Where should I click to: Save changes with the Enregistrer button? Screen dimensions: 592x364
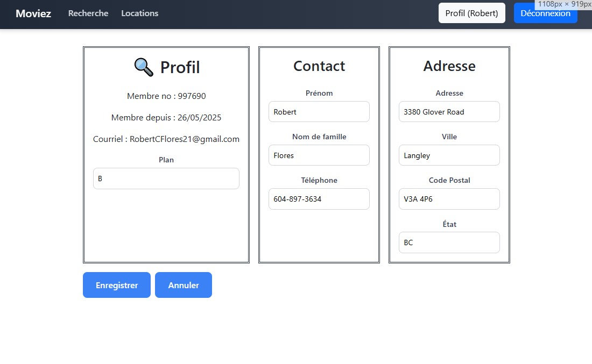click(x=117, y=285)
